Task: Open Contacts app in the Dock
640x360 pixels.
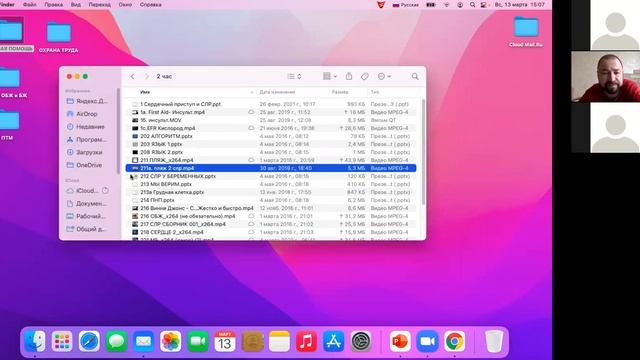Action: 252,341
